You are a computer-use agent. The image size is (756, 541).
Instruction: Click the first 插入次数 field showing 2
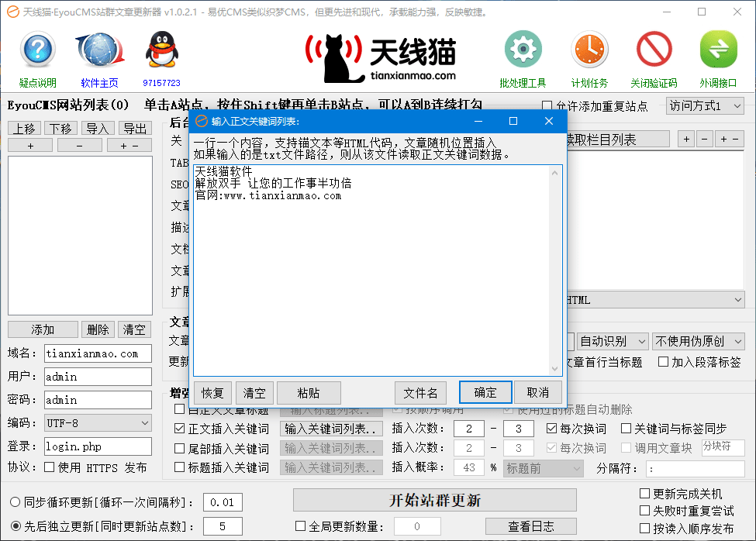tap(468, 429)
